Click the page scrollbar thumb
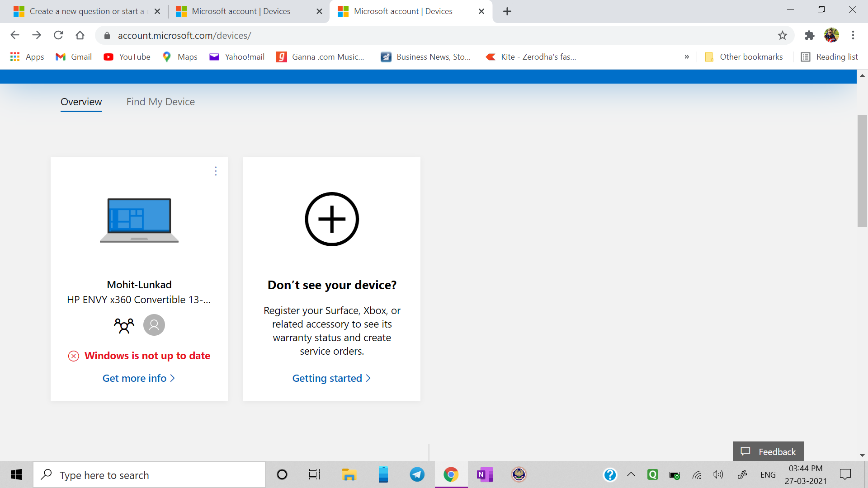This screenshot has width=868, height=488. (x=862, y=171)
